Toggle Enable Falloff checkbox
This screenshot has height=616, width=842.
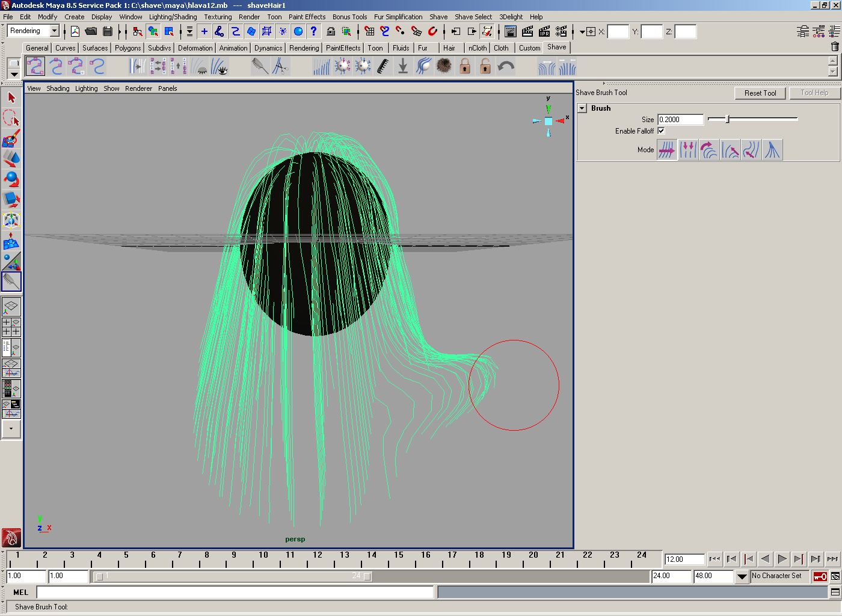(x=661, y=131)
